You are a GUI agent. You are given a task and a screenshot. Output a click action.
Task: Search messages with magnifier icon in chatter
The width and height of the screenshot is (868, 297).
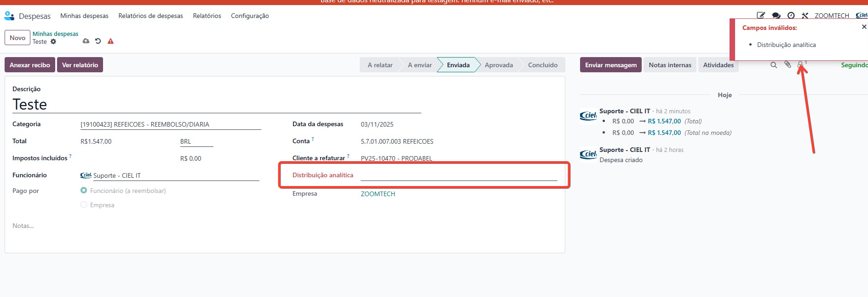click(x=774, y=65)
